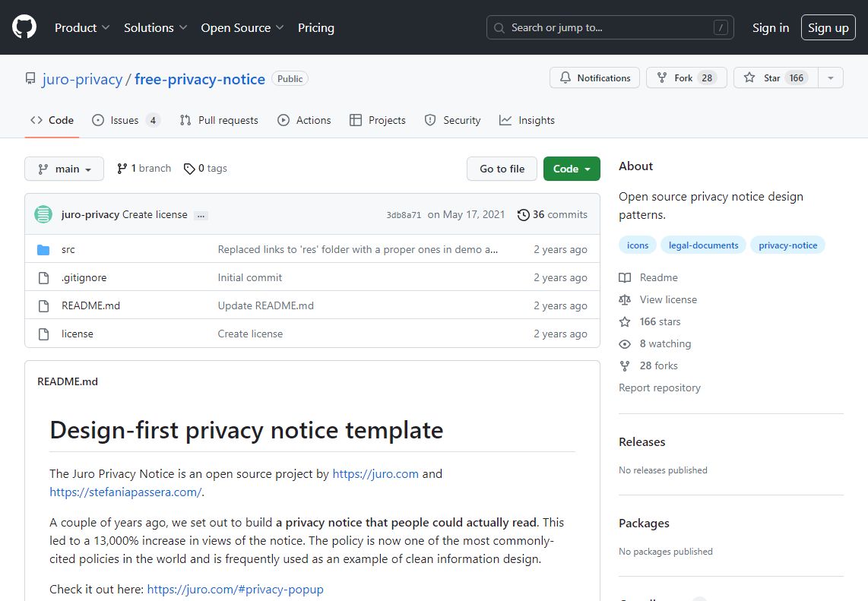Open the green Code dropdown button
The image size is (868, 601).
coord(572,169)
